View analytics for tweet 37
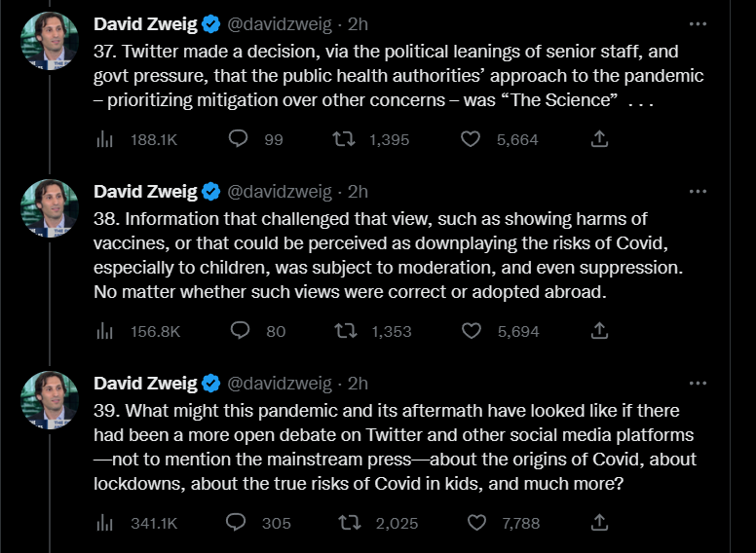Screen dimensions: 756x553 (105, 139)
